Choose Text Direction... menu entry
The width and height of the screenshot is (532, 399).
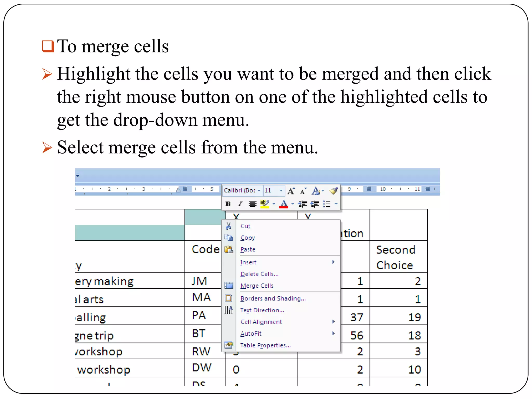coord(262,310)
